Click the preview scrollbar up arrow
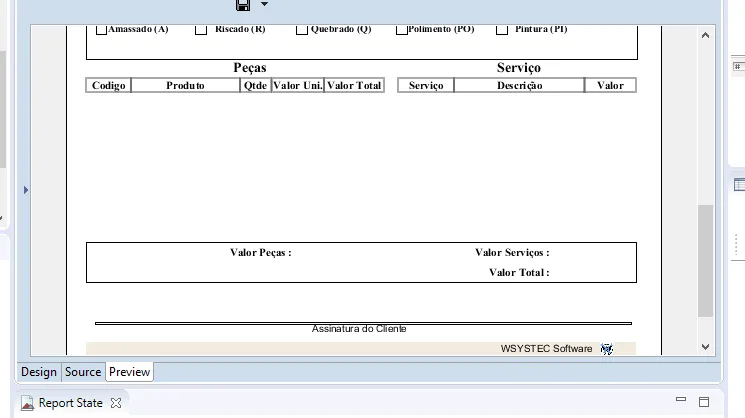745x418 pixels. click(706, 35)
